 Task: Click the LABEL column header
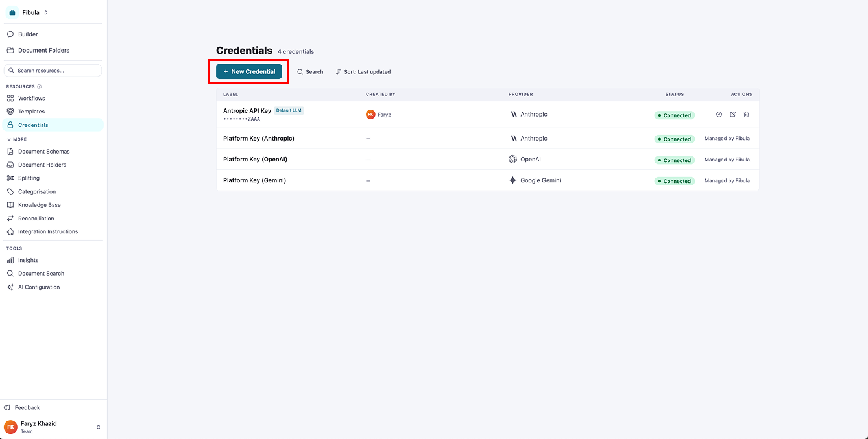coord(230,95)
